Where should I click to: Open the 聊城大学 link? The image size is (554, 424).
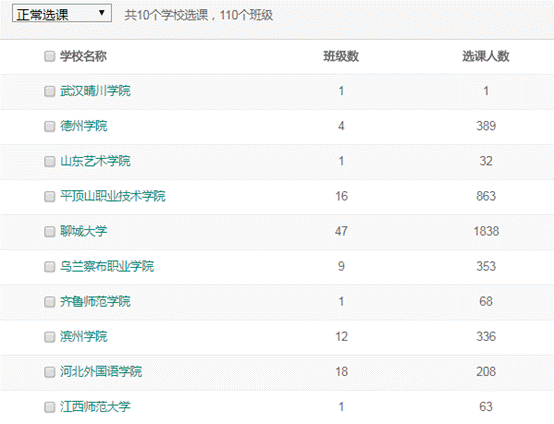pyautogui.click(x=83, y=231)
